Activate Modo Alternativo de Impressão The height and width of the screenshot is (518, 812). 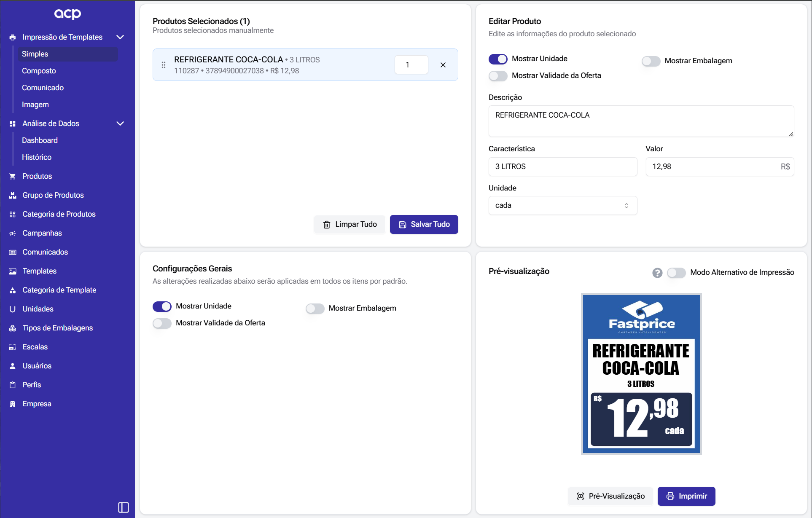(676, 273)
